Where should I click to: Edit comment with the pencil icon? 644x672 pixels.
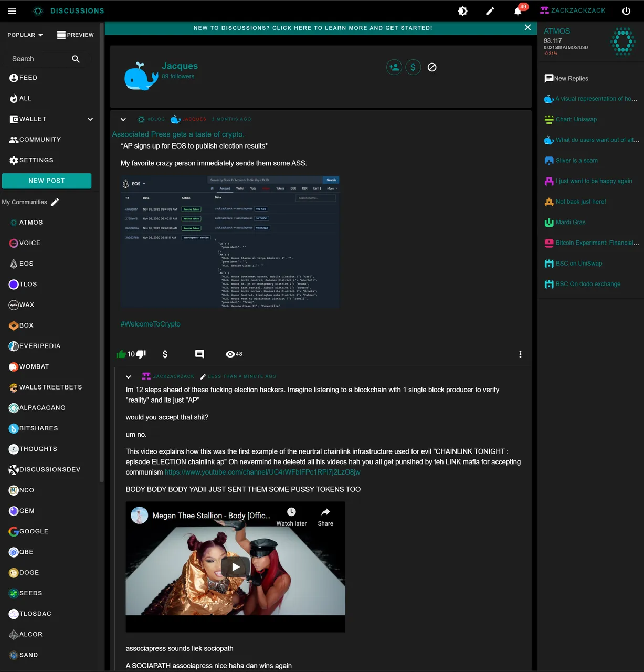point(203,376)
